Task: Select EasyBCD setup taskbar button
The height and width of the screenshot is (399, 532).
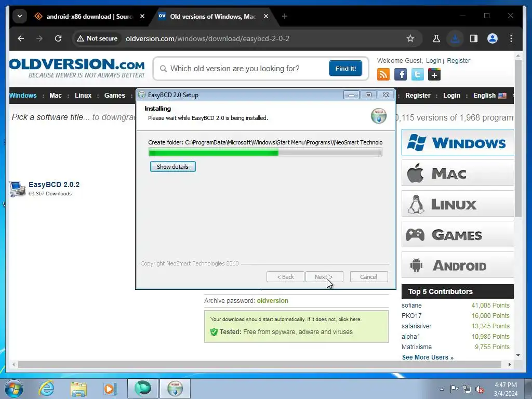Action: pyautogui.click(x=175, y=389)
